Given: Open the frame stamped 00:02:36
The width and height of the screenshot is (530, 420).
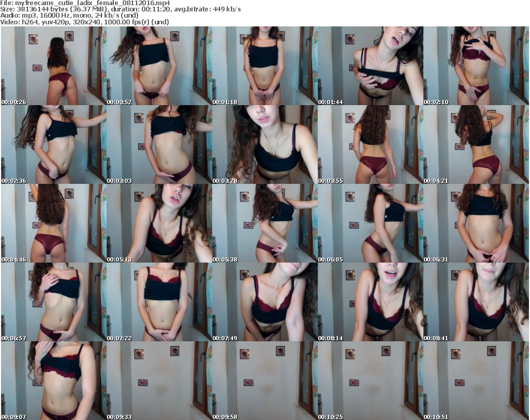Looking at the screenshot, I should (54, 144).
